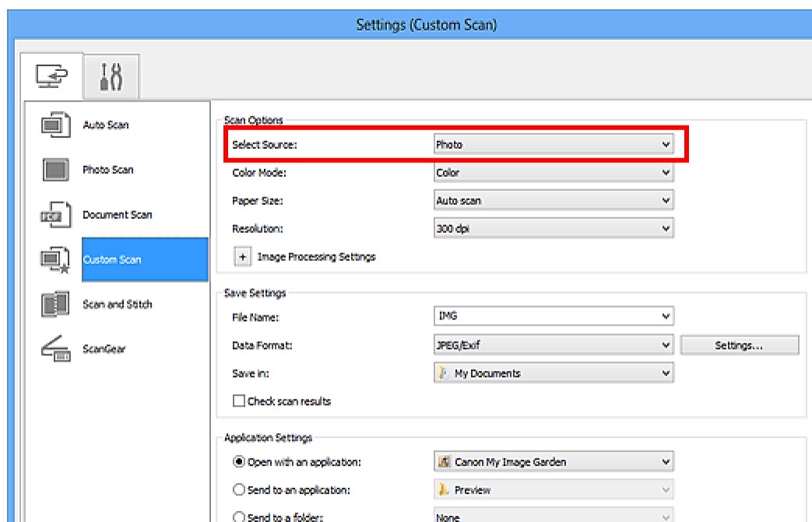Screen dimensions: 812x522
Task: Click the My Documents folder icon
Action: [444, 373]
